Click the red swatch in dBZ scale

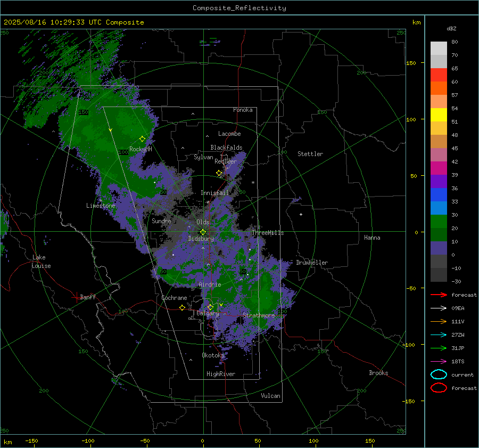pos(439,75)
